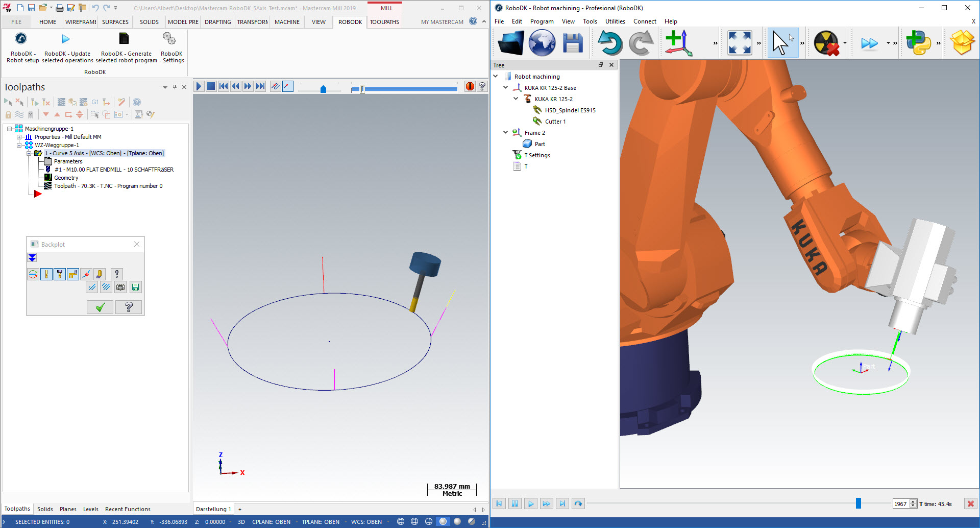Click the simulation speed input field 1967
Screen dimensions: 980x528
click(x=901, y=504)
